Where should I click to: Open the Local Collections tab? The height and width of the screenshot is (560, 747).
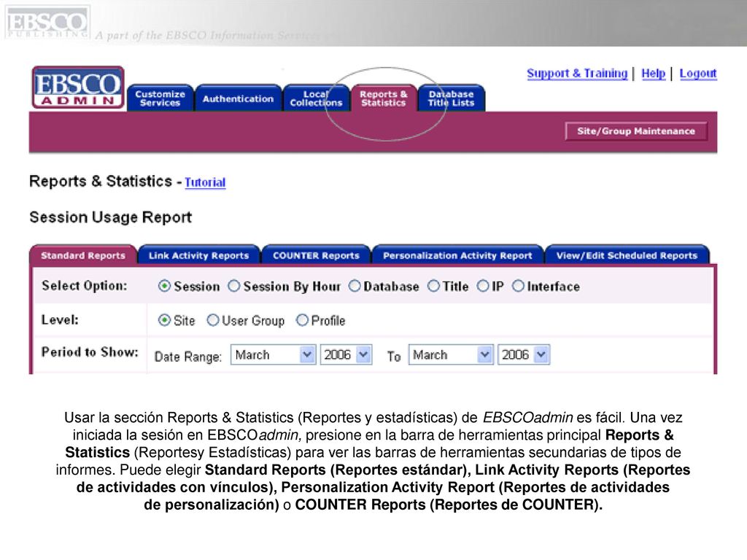pos(316,98)
